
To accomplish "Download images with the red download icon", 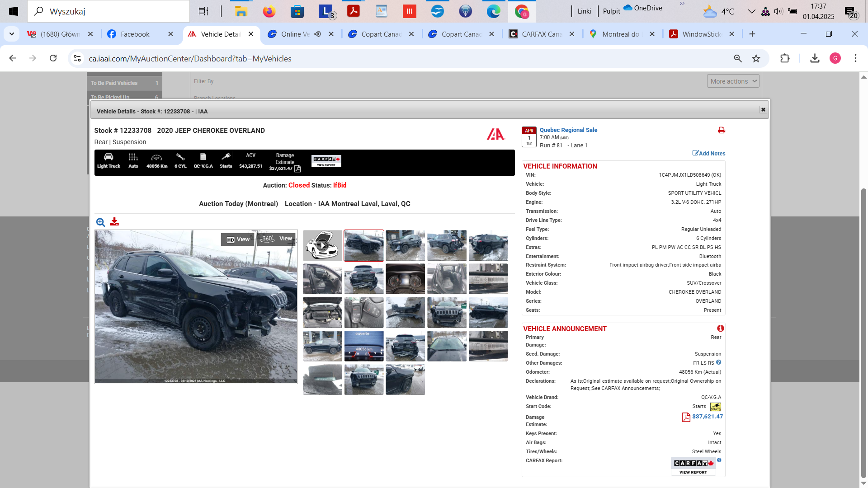I will [x=114, y=221].
